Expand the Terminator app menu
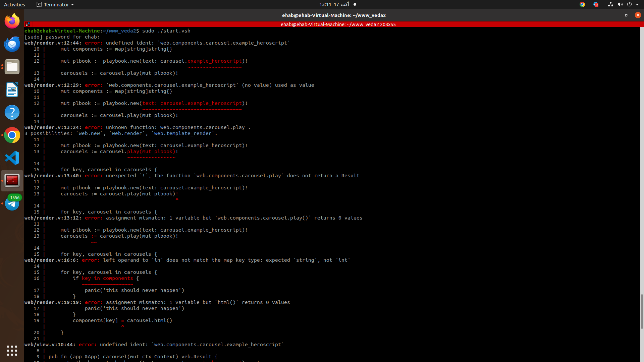Image resolution: width=644 pixels, height=362 pixels. coord(55,4)
